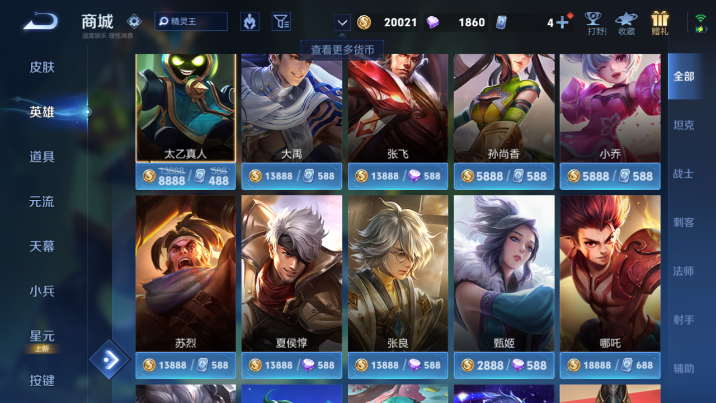
Task: Click the 精灵王 search field
Action: point(191,21)
